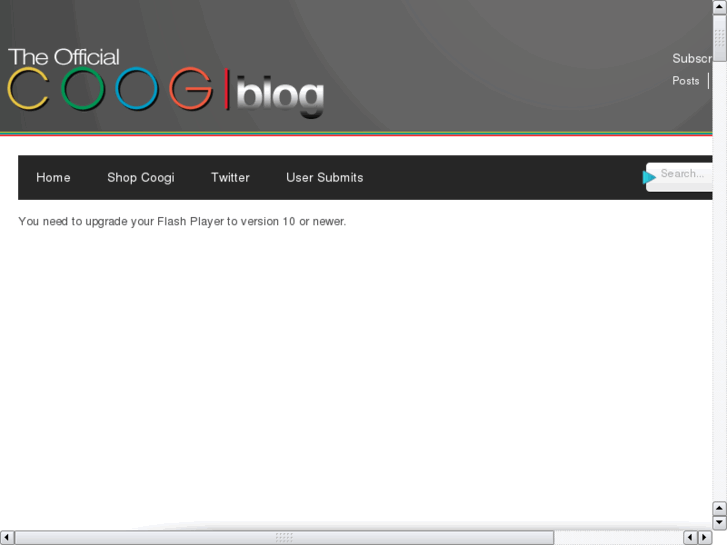Click the vertical scrollbar thumb
The width and height of the screenshot is (727, 545).
(720, 38)
